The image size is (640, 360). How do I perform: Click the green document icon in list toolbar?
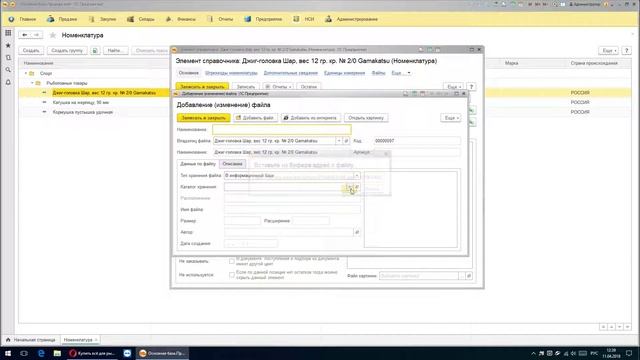(95, 51)
